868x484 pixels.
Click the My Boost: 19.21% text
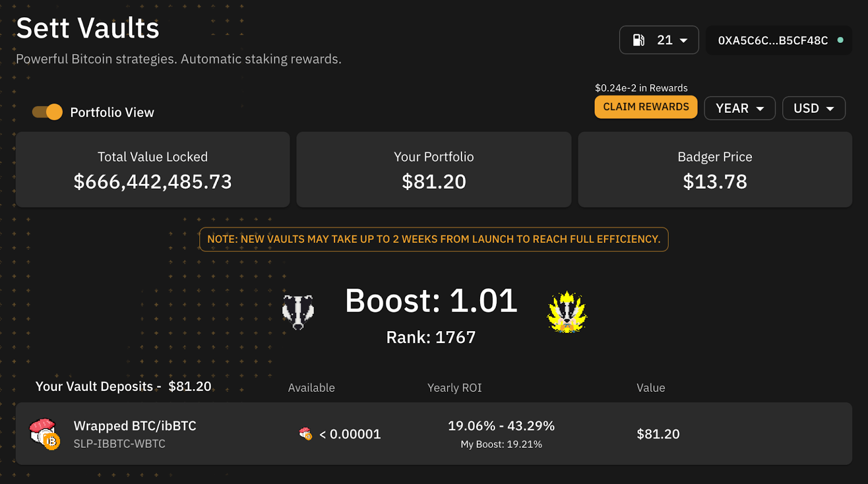[501, 444]
